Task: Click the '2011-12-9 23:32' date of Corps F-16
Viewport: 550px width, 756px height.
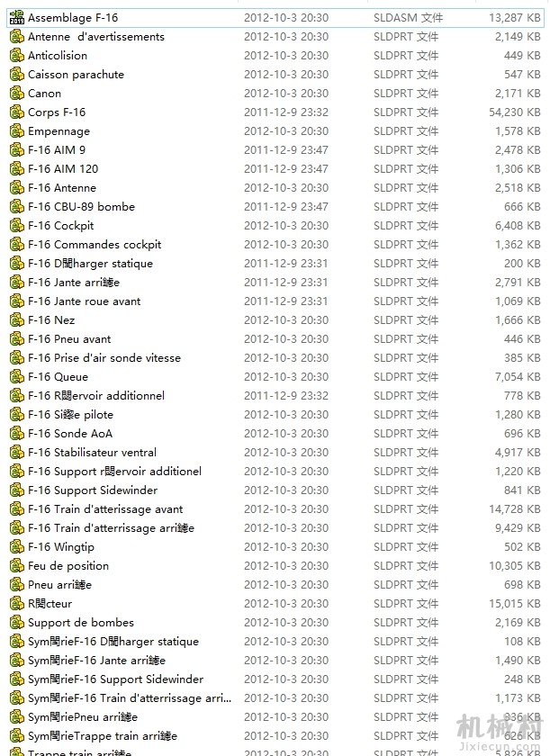Action: click(x=286, y=112)
